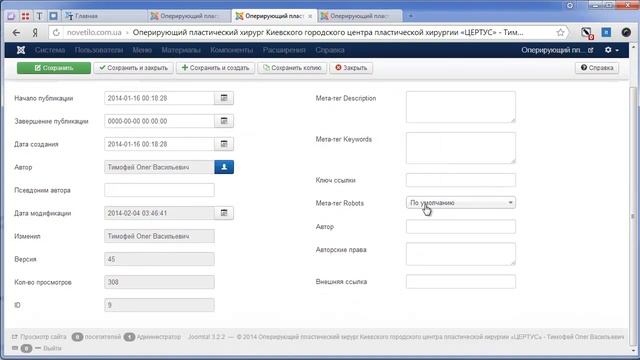Click the Изменил field Тимофей Олег Васильевич
The height and width of the screenshot is (360, 640).
pos(159,236)
